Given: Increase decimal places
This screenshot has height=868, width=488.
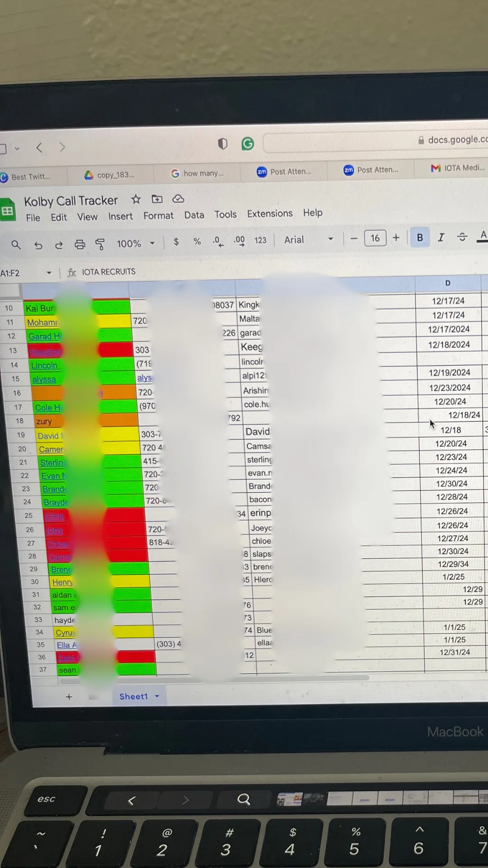Looking at the screenshot, I should pyautogui.click(x=239, y=241).
